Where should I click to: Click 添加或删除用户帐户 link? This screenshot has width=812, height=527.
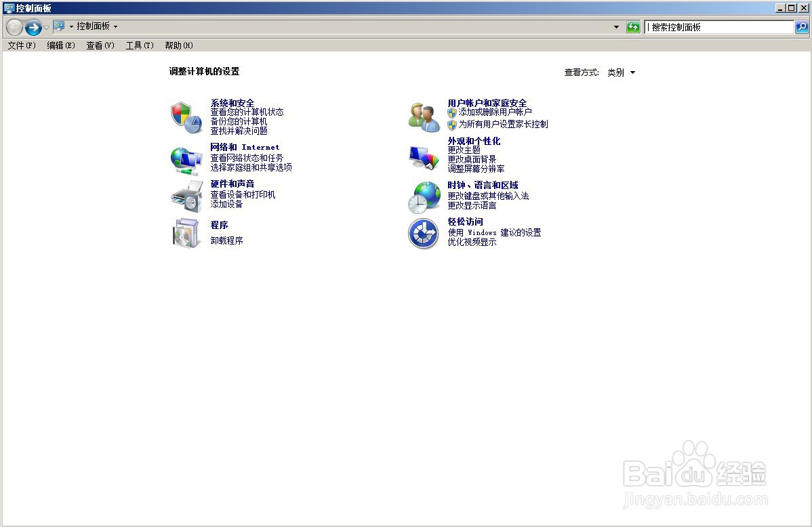coord(495,112)
